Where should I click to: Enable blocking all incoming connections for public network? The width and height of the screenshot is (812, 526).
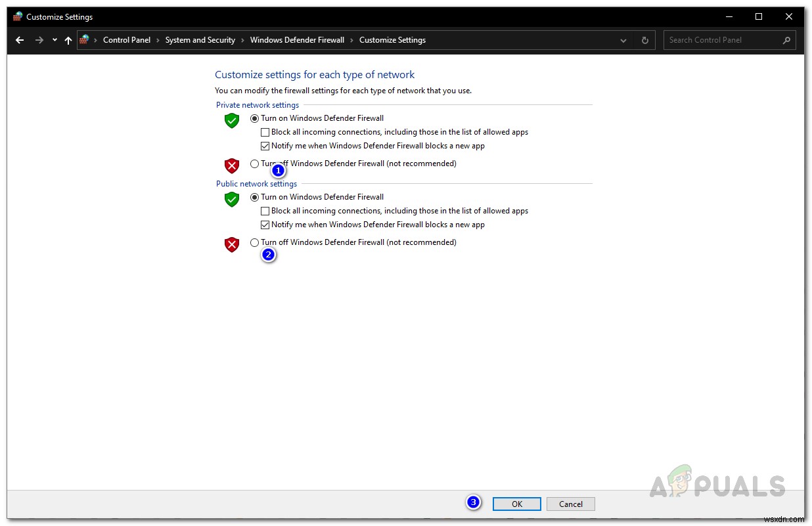(x=265, y=211)
